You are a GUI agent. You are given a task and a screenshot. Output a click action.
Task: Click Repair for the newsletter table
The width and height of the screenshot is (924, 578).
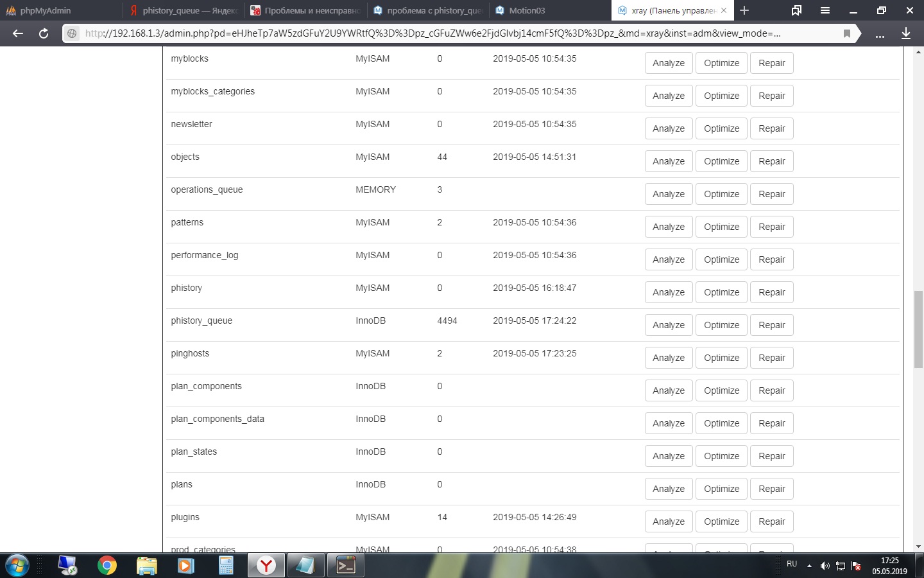click(x=772, y=128)
